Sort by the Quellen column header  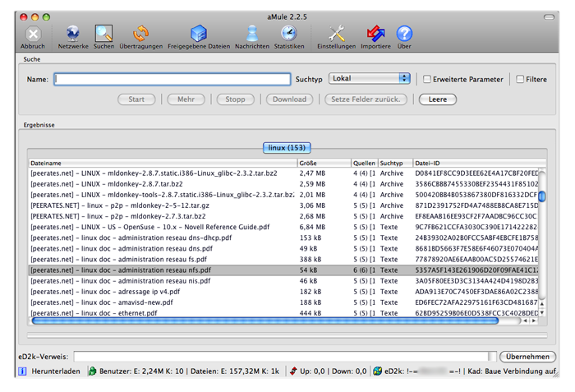coord(364,163)
